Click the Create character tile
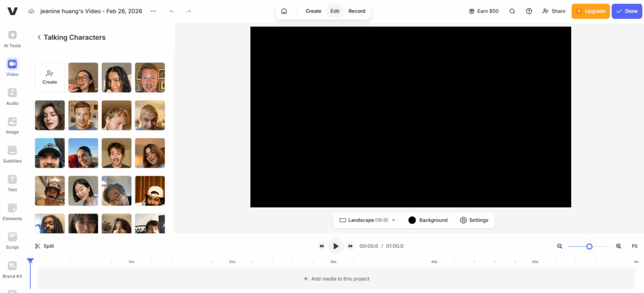Screen dimensions: 644x293 tap(50, 77)
